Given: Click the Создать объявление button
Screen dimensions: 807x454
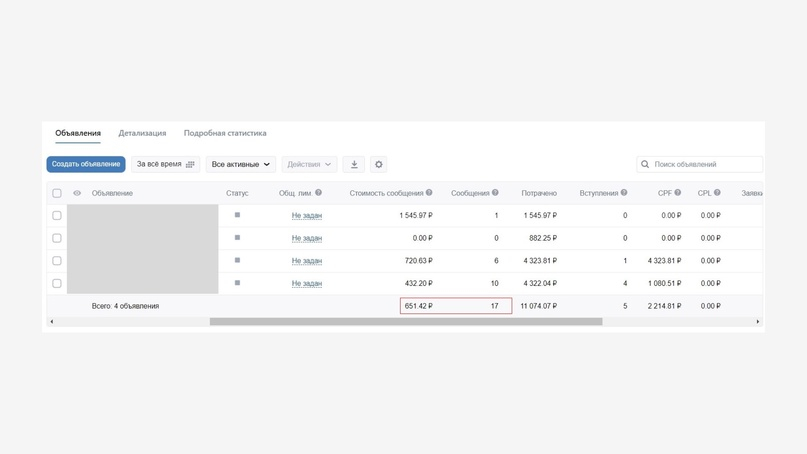Looking at the screenshot, I should click(x=86, y=164).
